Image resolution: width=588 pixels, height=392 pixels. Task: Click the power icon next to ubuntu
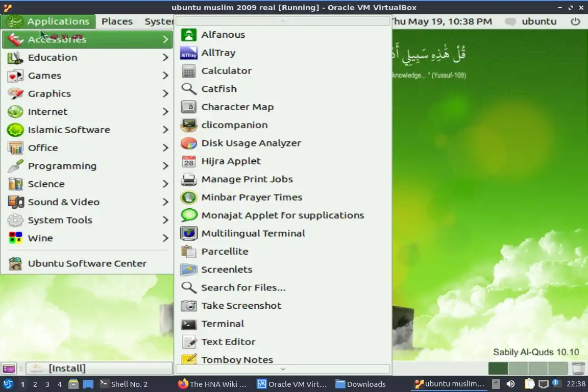575,21
